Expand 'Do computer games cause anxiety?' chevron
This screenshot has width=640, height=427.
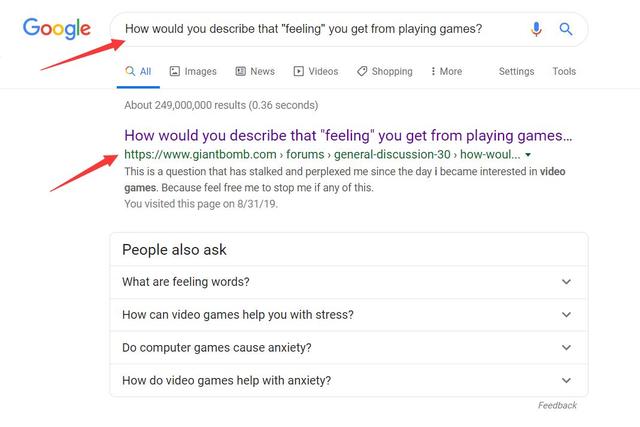click(566, 347)
